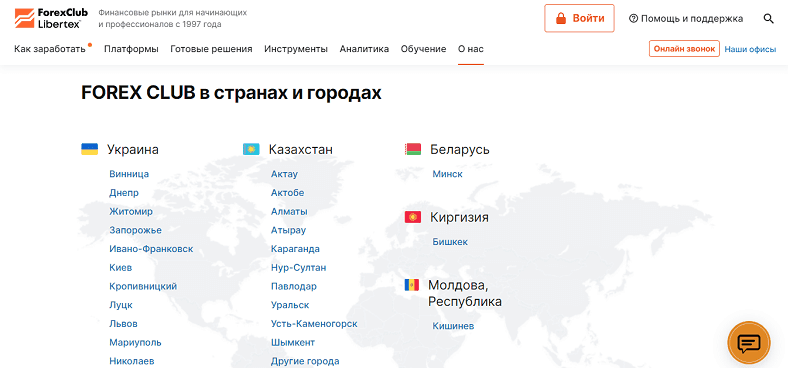Open the chat widget bubble

pos(749,343)
